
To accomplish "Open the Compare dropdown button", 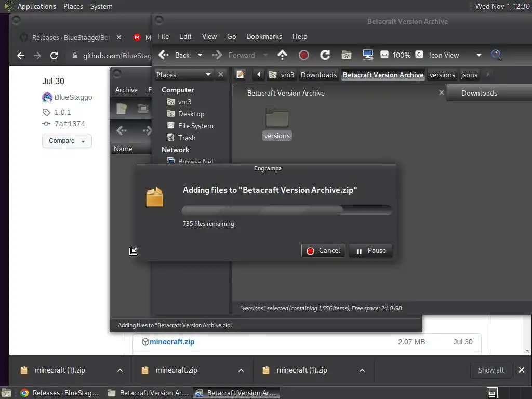I will tap(67, 141).
